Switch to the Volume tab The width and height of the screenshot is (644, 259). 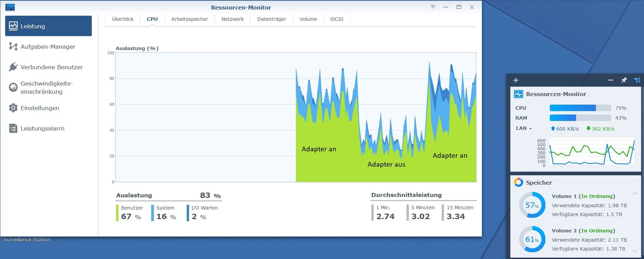coord(308,19)
